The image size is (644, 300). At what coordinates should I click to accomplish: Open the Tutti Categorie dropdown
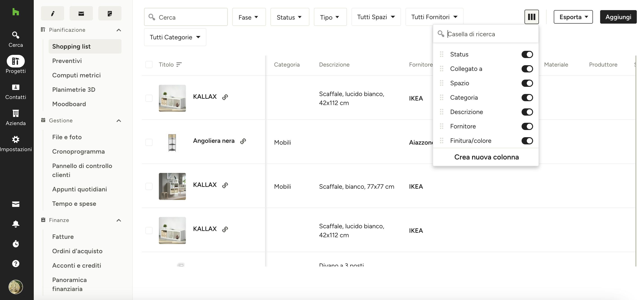(175, 37)
